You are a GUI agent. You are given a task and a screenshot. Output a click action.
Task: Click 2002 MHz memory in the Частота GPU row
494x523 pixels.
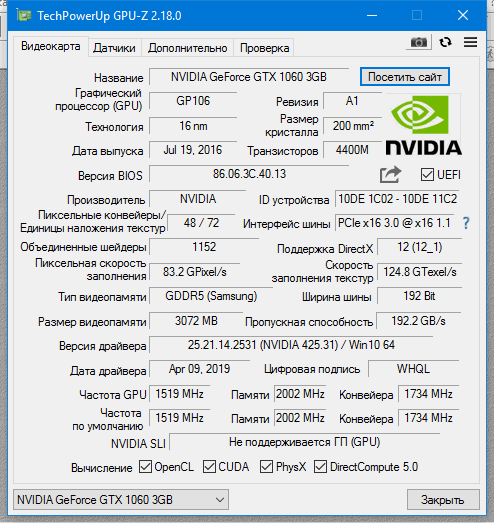(x=300, y=394)
